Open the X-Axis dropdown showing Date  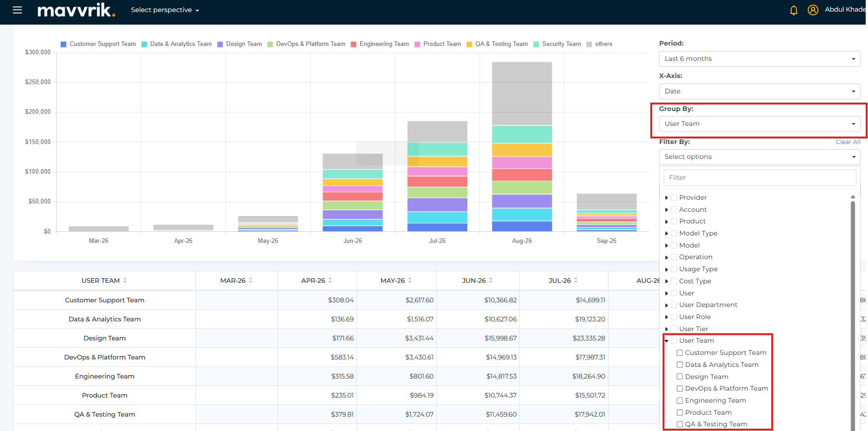(759, 91)
